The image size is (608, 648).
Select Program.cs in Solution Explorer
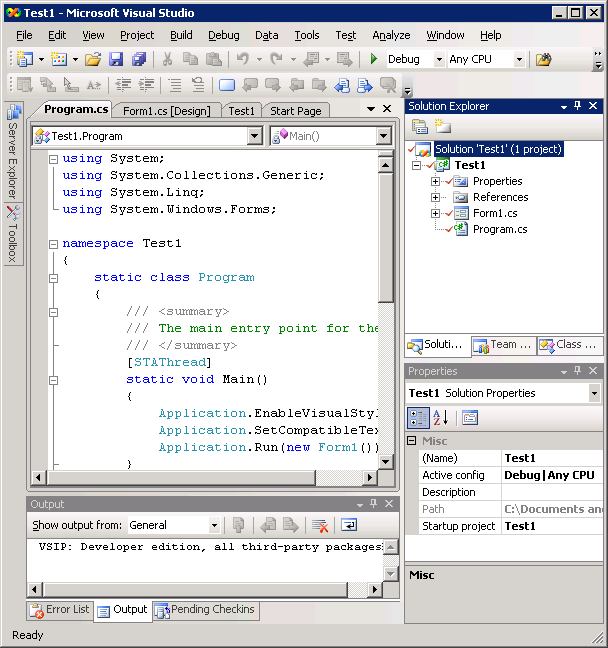[x=499, y=229]
